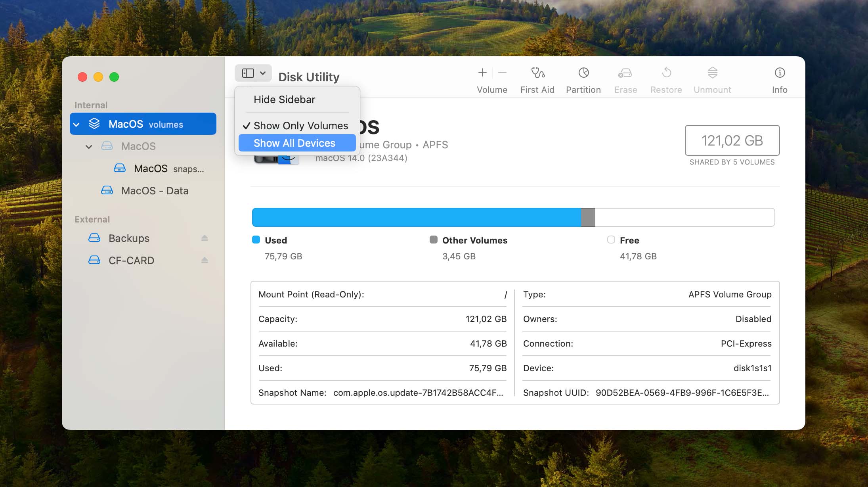868x487 pixels.
Task: Select the MacOS volumes sidebar row
Action: click(143, 124)
